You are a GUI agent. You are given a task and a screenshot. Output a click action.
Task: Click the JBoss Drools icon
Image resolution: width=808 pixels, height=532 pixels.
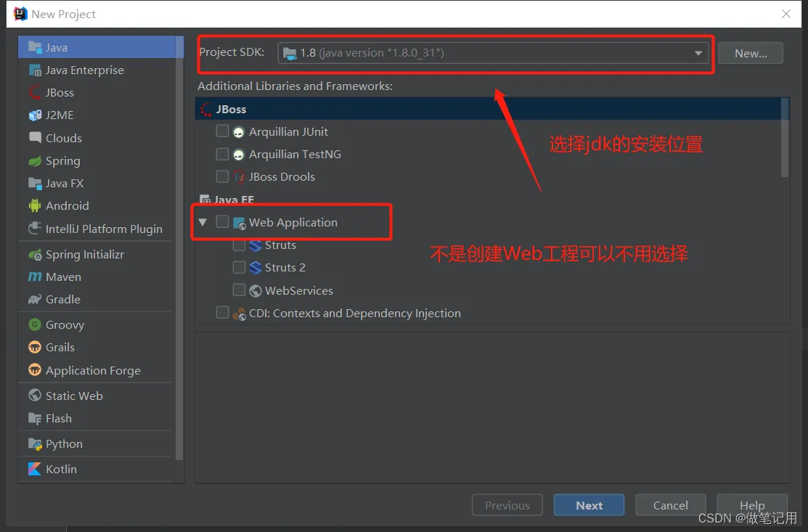tap(239, 177)
